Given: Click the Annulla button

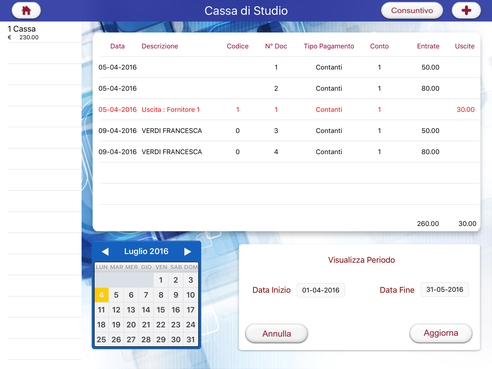Looking at the screenshot, I should point(276,333).
